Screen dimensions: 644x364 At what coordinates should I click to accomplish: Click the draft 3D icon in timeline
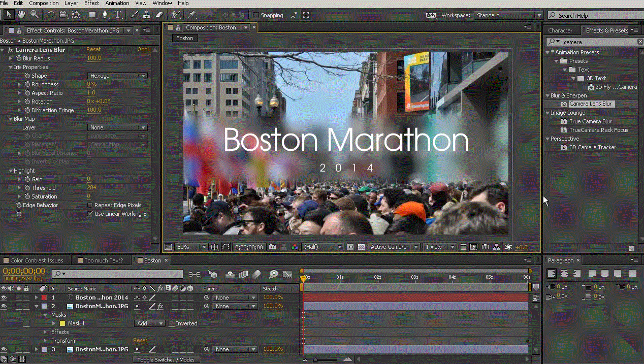[213, 274]
